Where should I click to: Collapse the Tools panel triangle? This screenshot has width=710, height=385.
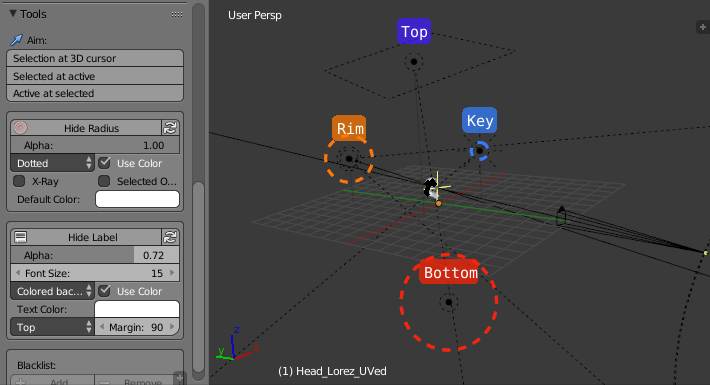pos(13,14)
